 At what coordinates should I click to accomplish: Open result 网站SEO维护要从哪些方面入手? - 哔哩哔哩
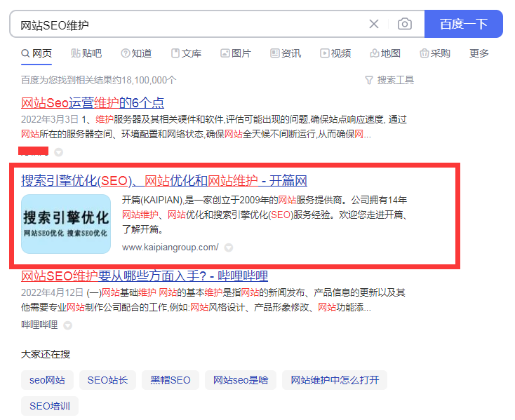click(145, 276)
